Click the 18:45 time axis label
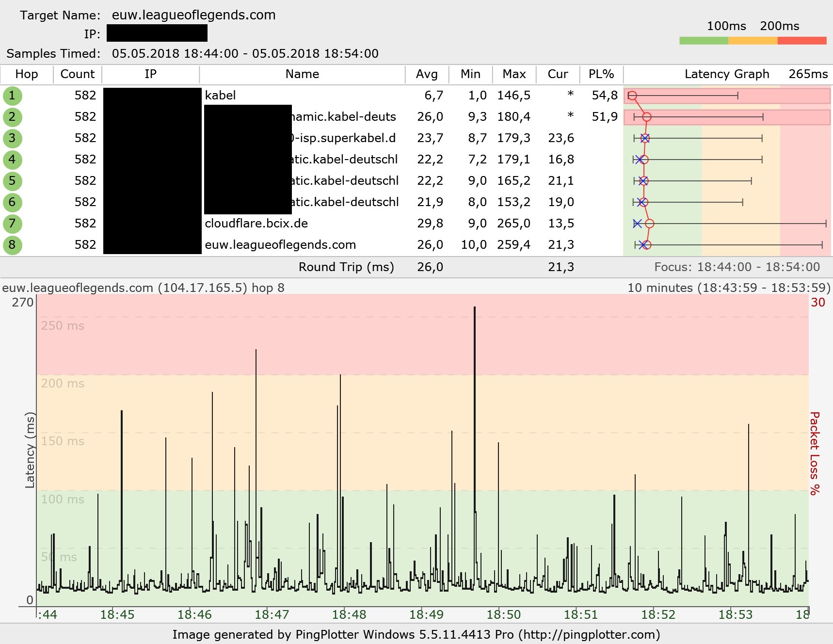Screen dimensions: 833x644 pos(117,615)
